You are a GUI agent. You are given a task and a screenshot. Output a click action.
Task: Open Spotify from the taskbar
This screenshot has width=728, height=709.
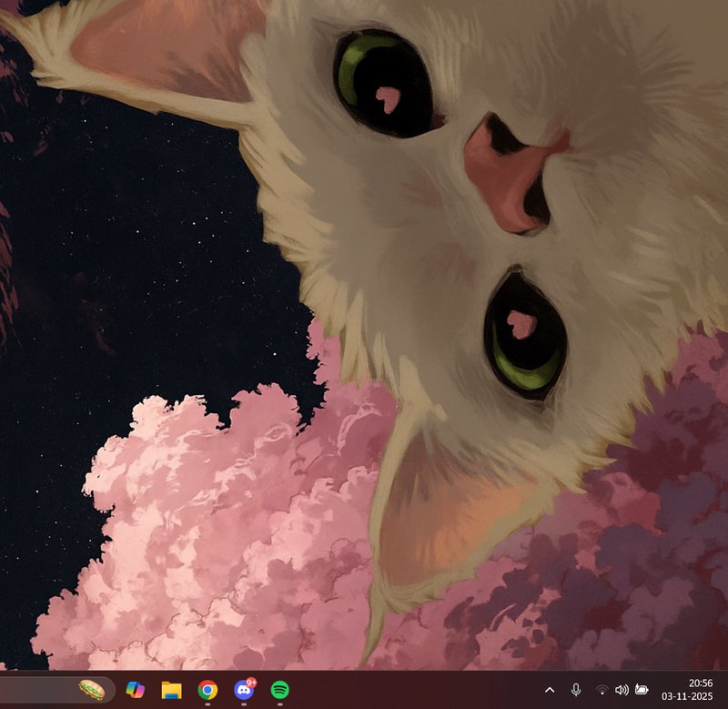coord(280,690)
